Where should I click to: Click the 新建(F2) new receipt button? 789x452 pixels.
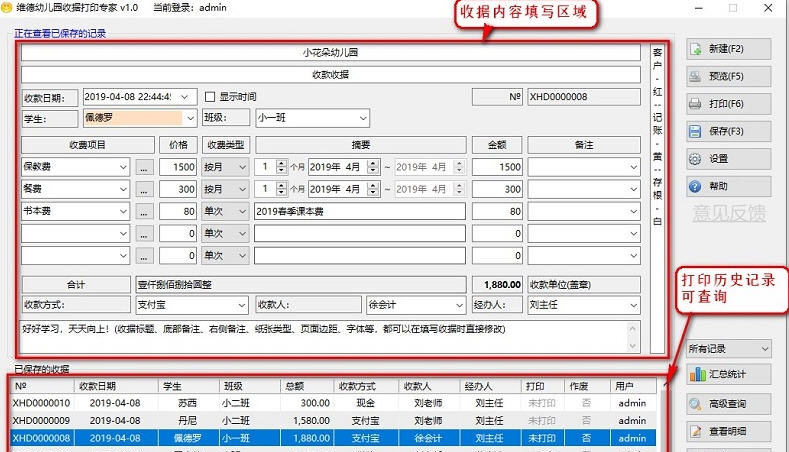tap(728, 49)
